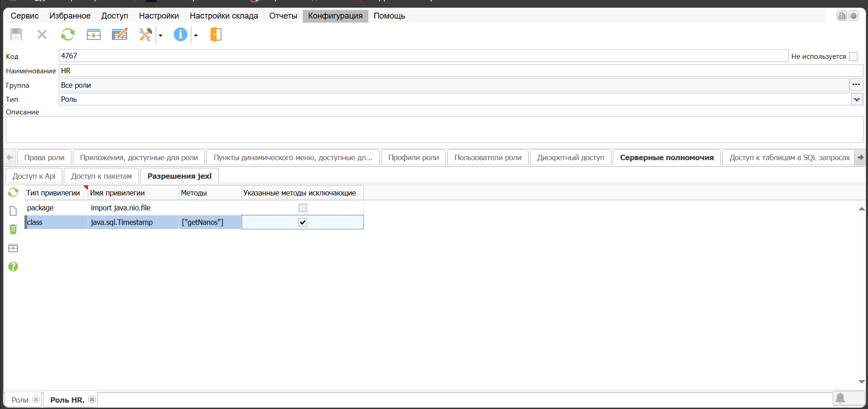The width and height of the screenshot is (868, 409).
Task: Check exclusion checkbox for package row
Action: click(x=303, y=208)
